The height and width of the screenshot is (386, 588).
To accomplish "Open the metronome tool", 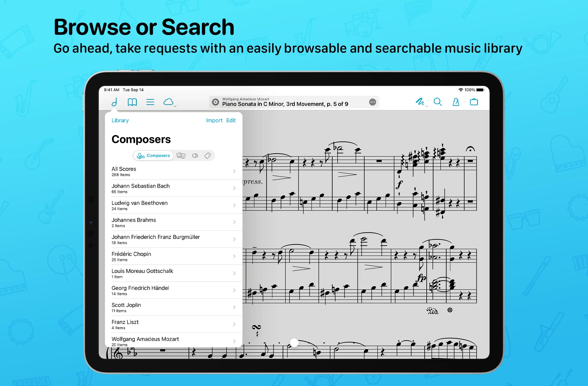I will pos(456,102).
